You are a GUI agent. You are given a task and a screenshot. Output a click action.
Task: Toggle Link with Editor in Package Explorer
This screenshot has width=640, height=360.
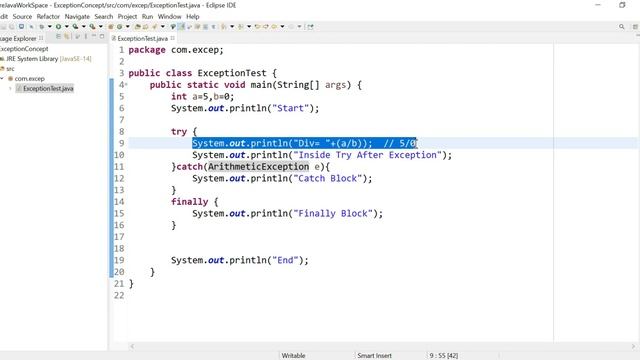[x=67, y=36]
